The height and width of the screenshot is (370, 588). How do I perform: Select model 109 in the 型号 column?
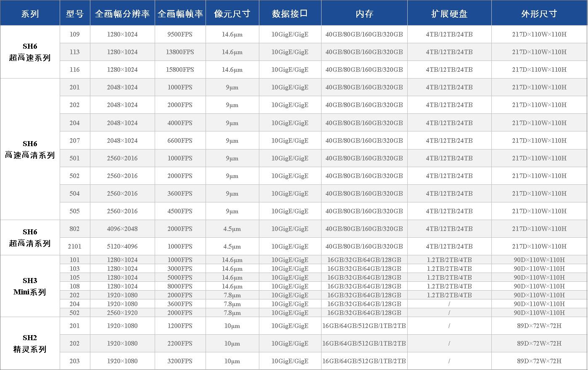[74, 34]
